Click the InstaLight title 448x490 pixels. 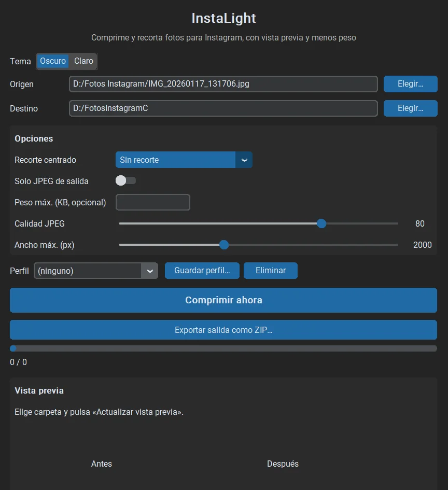[223, 18]
